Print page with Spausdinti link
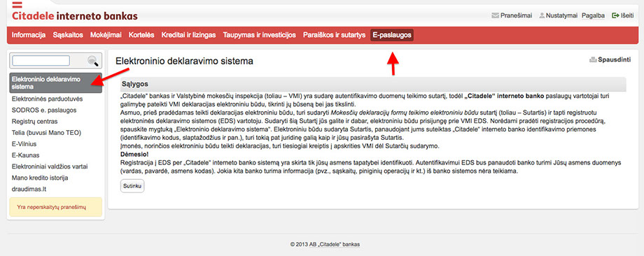This screenshot has width=644, height=256. 614,60
